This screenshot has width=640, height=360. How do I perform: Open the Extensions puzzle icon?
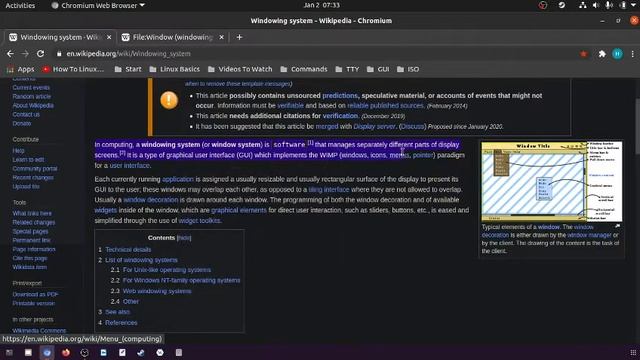point(602,53)
